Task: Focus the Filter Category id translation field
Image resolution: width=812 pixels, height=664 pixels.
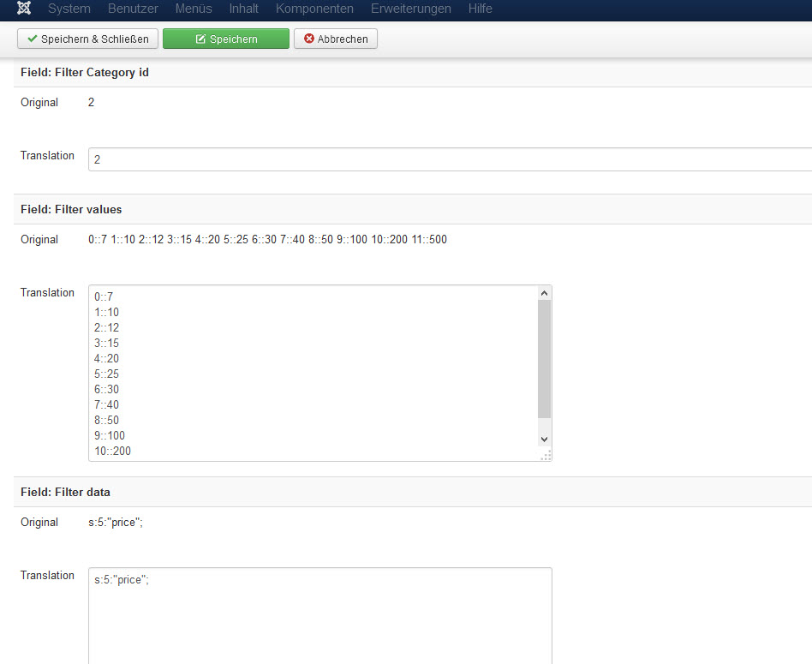Action: (450, 159)
